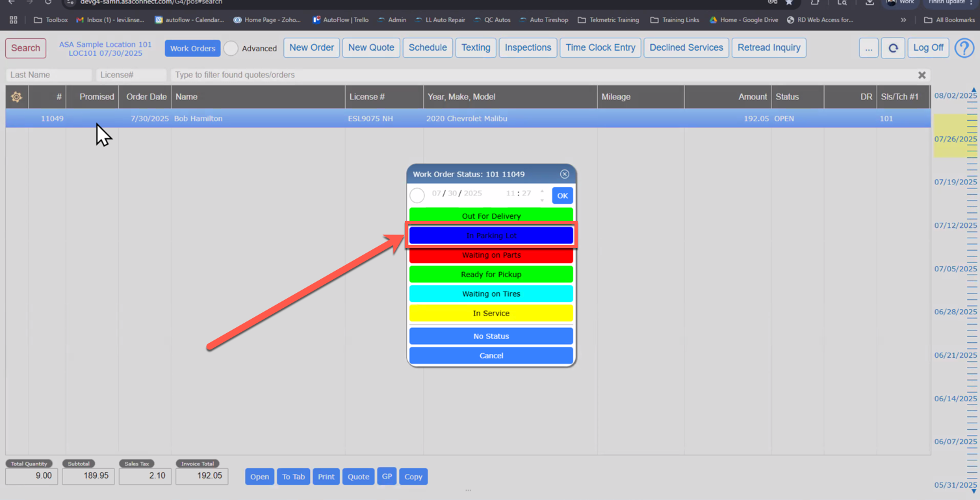Open Declined Services
This screenshot has width=980, height=500.
[x=686, y=48]
